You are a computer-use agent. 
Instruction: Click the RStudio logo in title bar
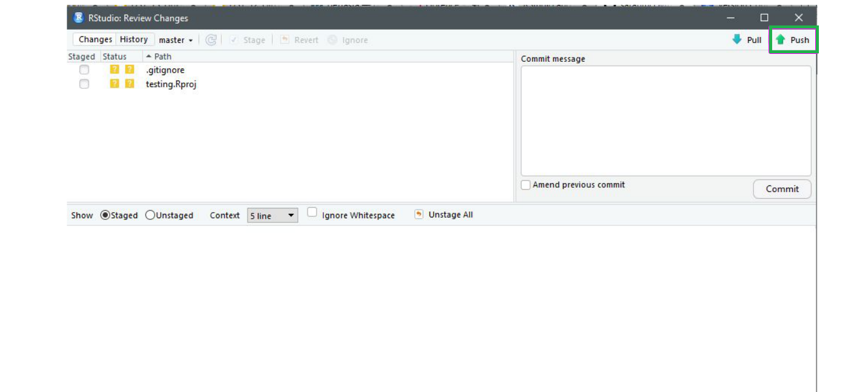click(x=78, y=18)
